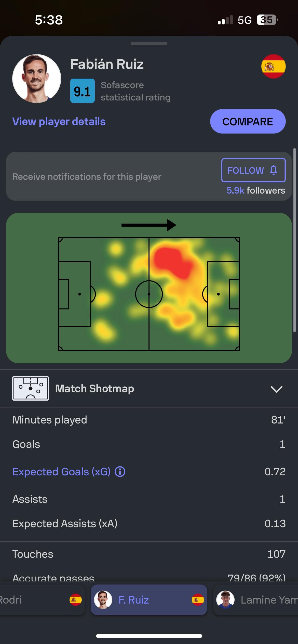Viewport: 298px width, 644px height.
Task: Tap the xG info icon
Action: pos(120,472)
